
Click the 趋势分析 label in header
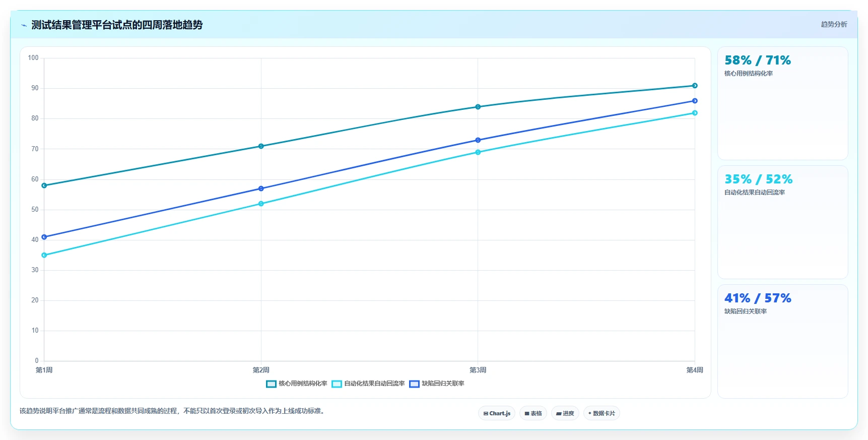[x=834, y=24]
